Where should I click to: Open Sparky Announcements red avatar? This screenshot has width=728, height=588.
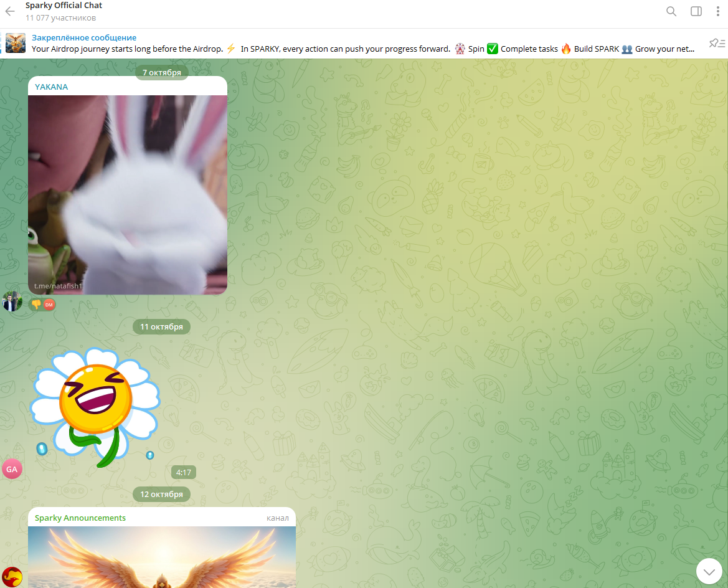(12, 577)
